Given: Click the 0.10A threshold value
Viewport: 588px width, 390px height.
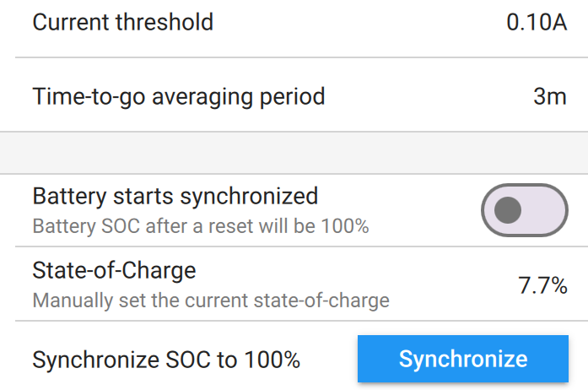Looking at the screenshot, I should click(536, 22).
